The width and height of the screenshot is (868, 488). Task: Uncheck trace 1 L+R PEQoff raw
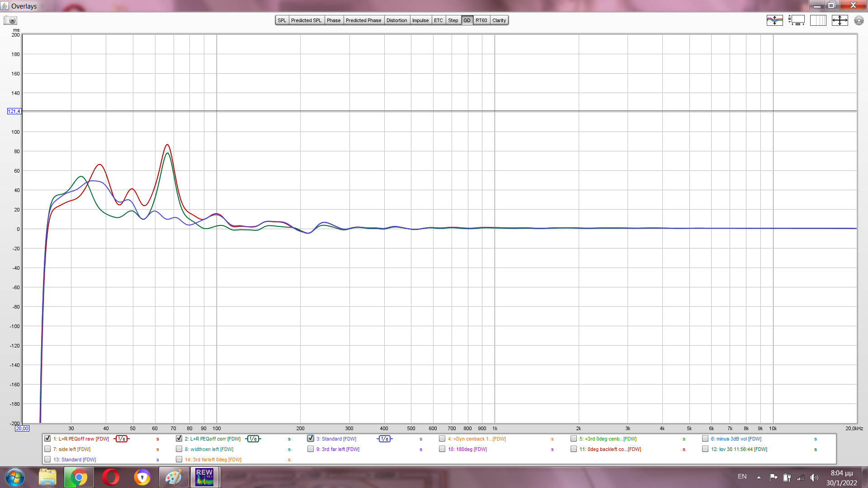tap(47, 438)
